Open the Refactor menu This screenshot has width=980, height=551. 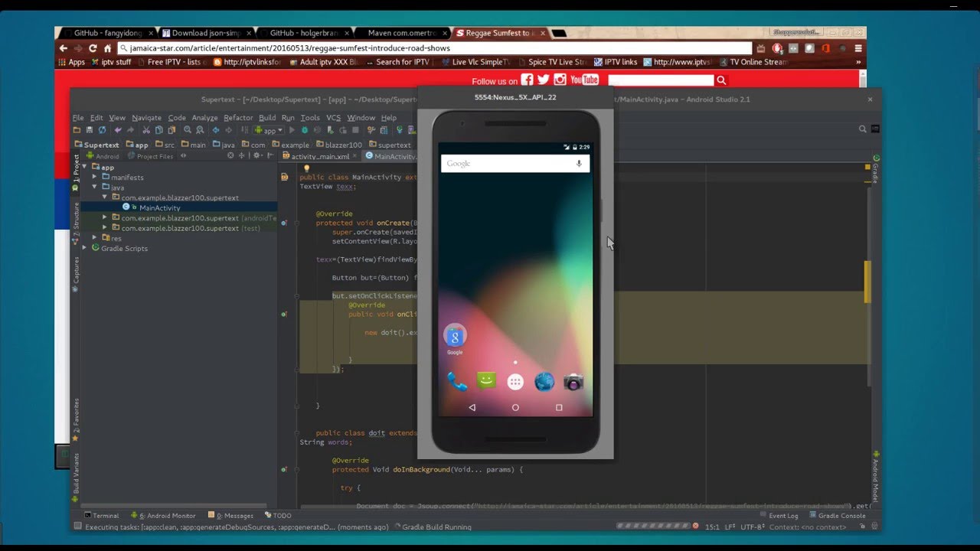[238, 118]
